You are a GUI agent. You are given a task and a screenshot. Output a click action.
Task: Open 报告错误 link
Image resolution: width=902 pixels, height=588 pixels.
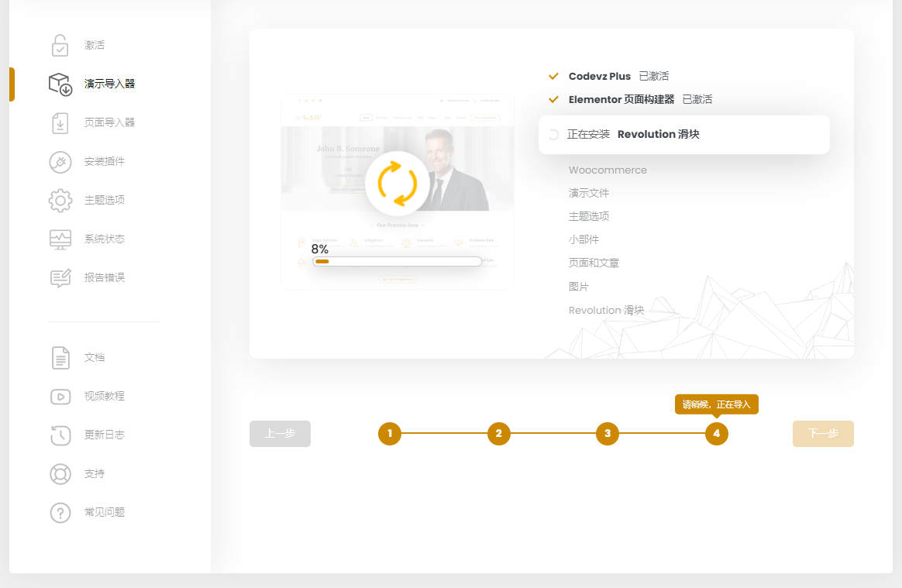tap(104, 278)
